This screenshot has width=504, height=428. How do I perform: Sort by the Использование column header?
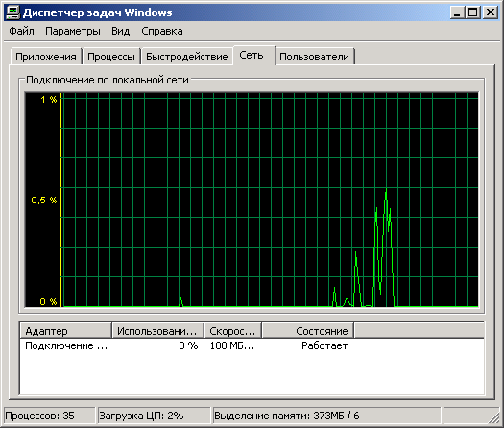pos(157,331)
